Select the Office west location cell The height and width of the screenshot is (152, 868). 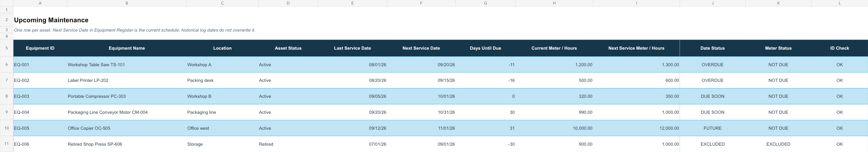pos(223,128)
